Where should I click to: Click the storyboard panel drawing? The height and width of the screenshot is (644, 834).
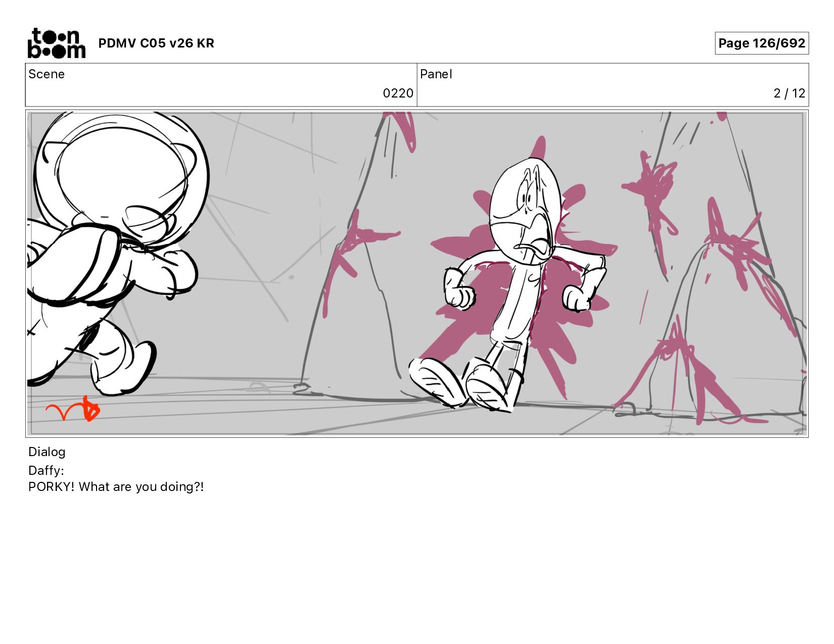417,273
